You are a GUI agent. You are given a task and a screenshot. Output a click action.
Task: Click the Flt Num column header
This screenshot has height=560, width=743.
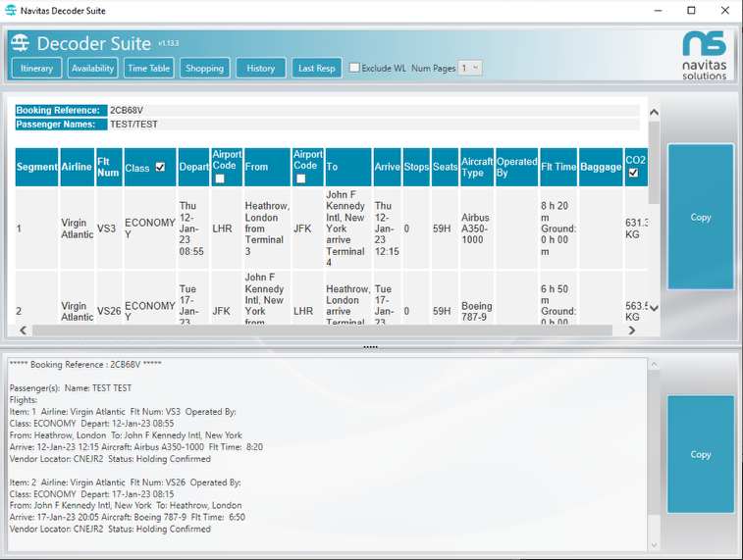click(x=109, y=167)
